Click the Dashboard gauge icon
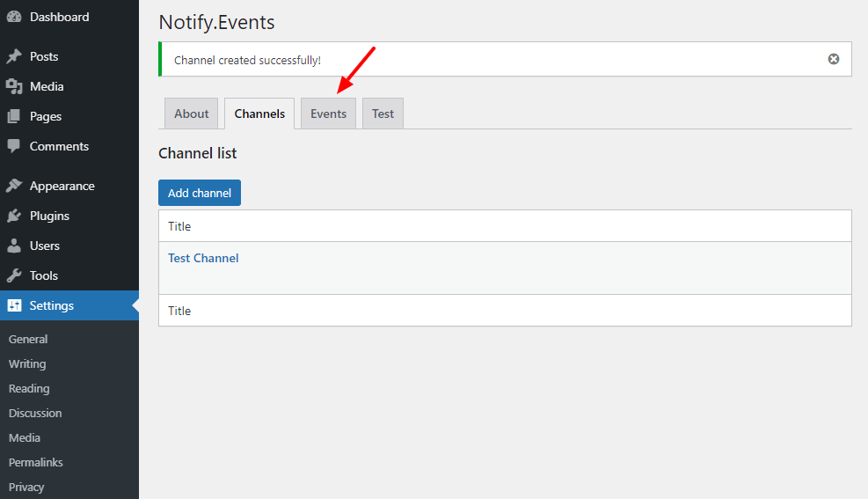 coord(14,17)
